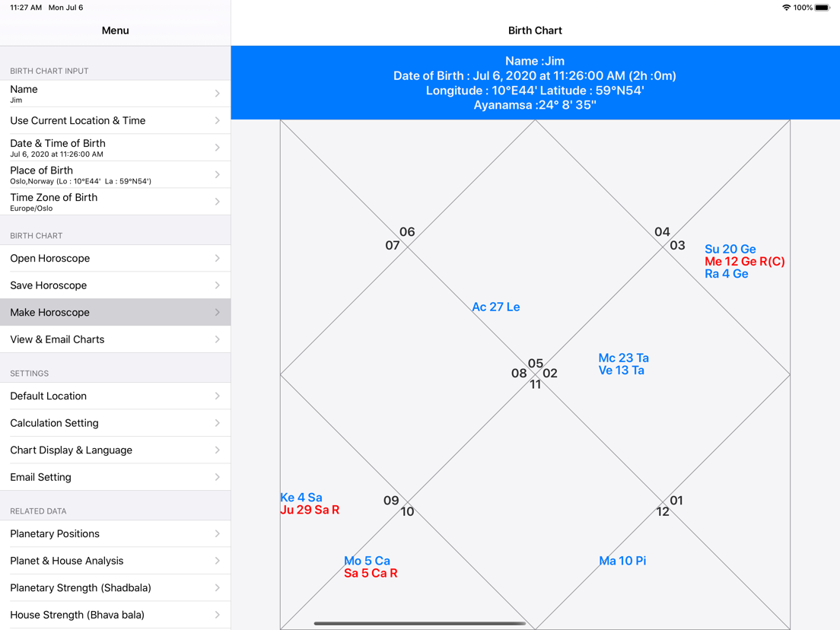Click house number 05 in chart
Image resolution: width=840 pixels, height=630 pixels.
pyautogui.click(x=536, y=363)
